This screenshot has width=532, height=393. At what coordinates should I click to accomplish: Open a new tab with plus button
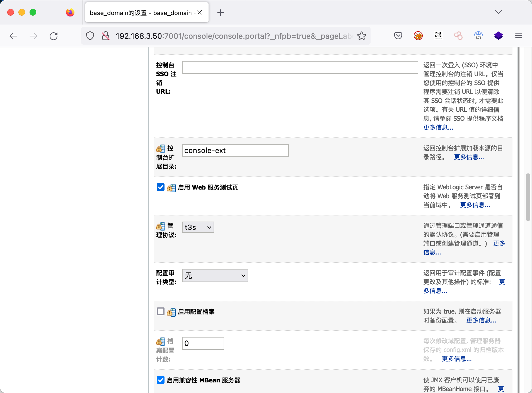(x=220, y=13)
